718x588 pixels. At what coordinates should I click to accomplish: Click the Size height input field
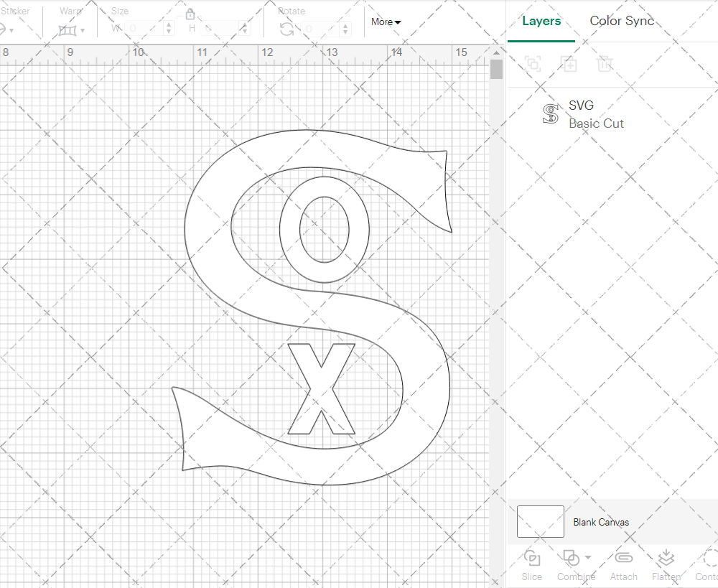pos(220,29)
